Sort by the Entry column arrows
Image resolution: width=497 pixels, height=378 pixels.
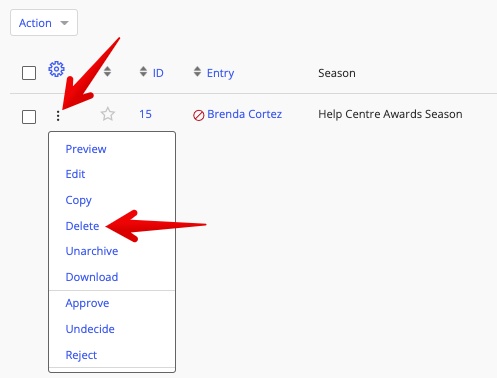pos(197,71)
